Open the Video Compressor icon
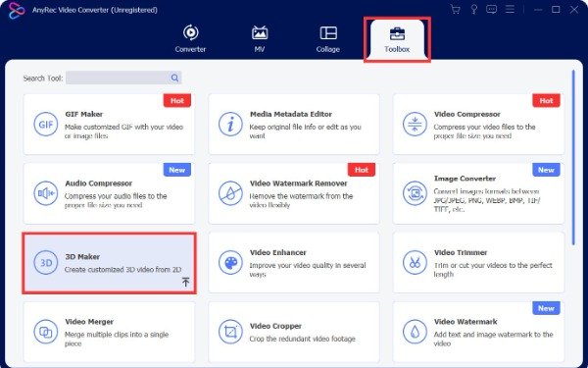The height and width of the screenshot is (368, 588). point(415,125)
